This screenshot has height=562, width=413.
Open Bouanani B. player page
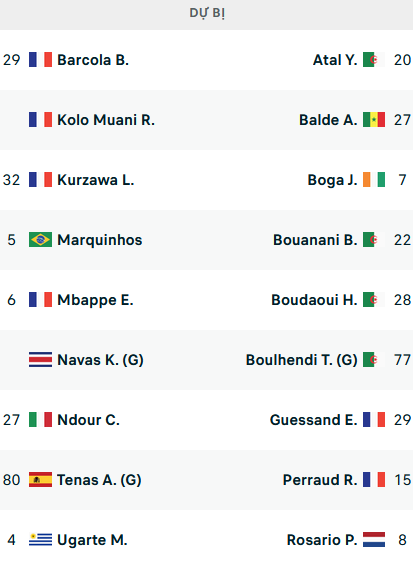click(x=315, y=240)
